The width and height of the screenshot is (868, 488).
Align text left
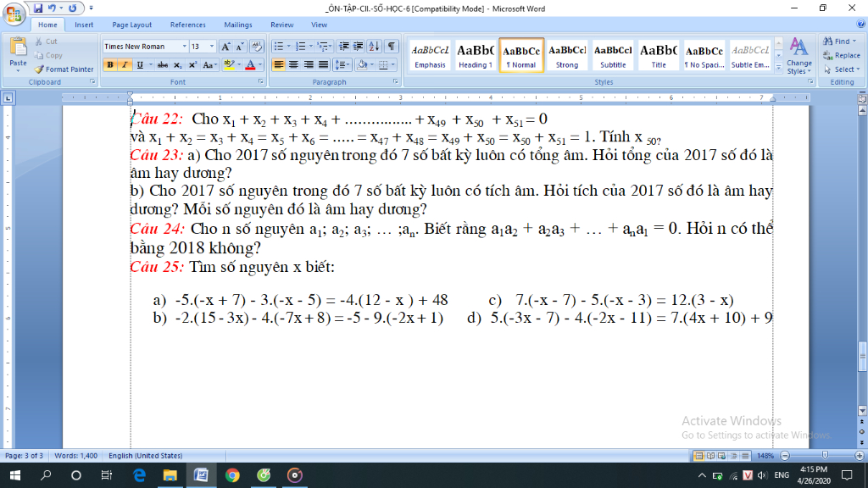point(278,64)
